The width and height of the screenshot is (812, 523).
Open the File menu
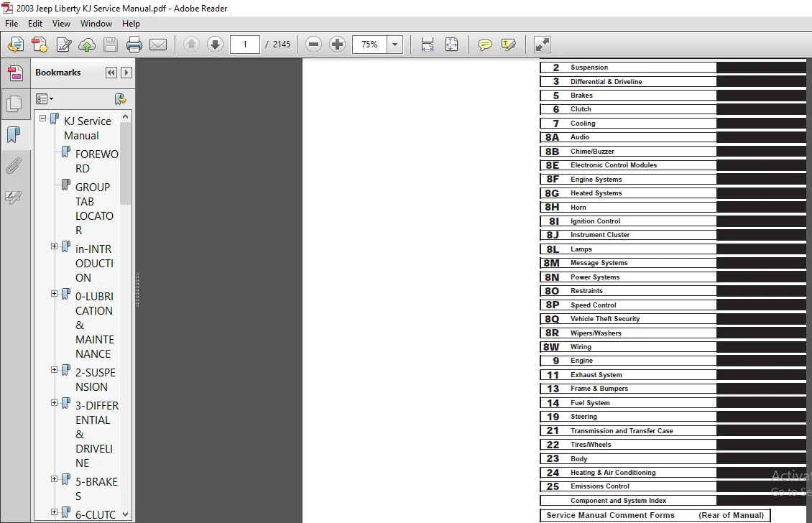pos(11,23)
